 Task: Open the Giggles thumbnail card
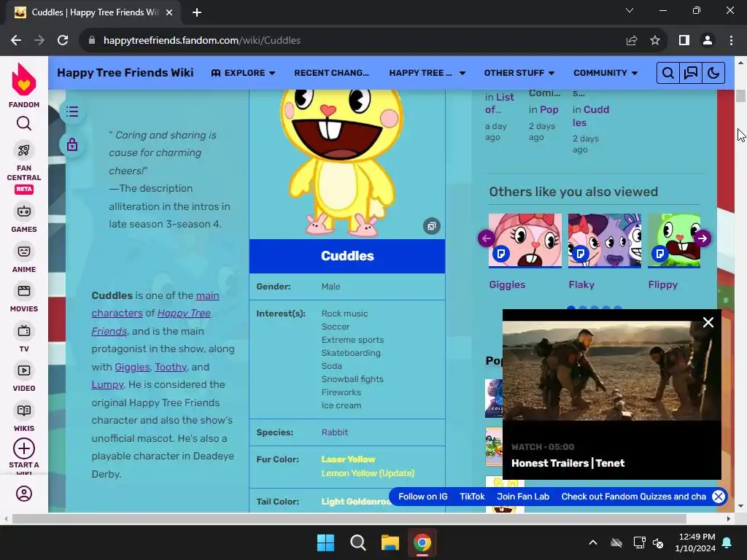coord(525,241)
